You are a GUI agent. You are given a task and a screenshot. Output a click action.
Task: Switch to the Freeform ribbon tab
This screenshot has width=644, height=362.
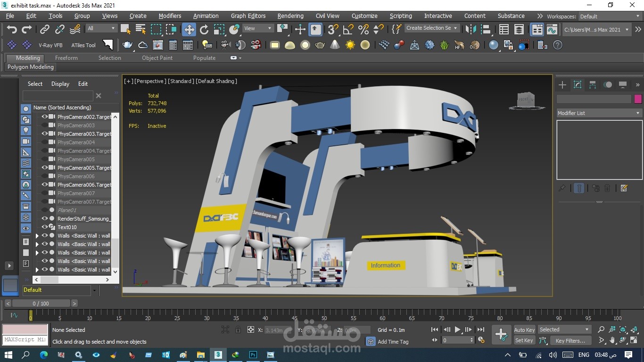coord(66,58)
